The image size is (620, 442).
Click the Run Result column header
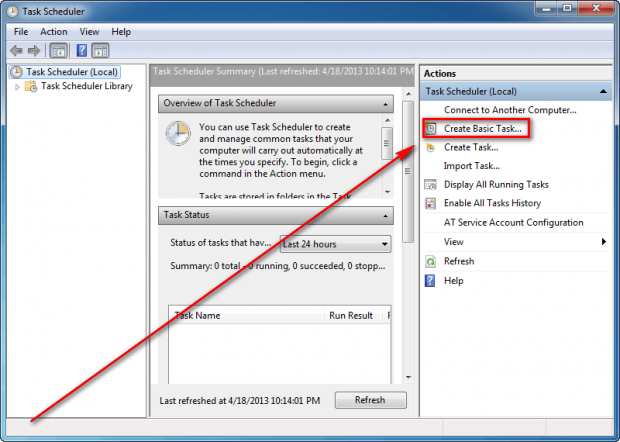pos(353,315)
